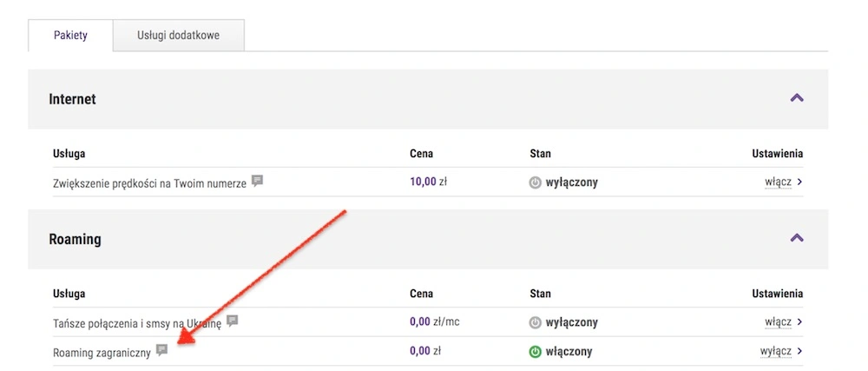Click Roaming zagraniczny service name
868x371 pixels.
point(102,352)
